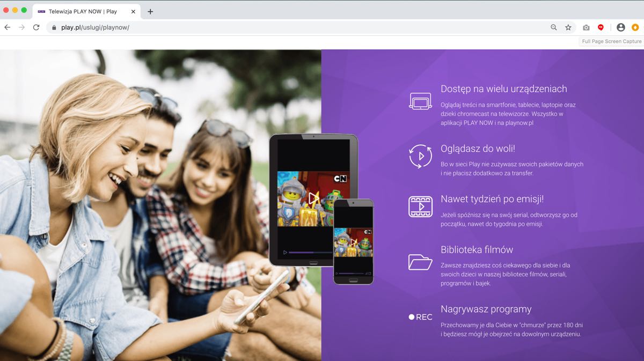Screen dimensions: 644x361
Task: Click the open folder library icon
Action: point(420,262)
